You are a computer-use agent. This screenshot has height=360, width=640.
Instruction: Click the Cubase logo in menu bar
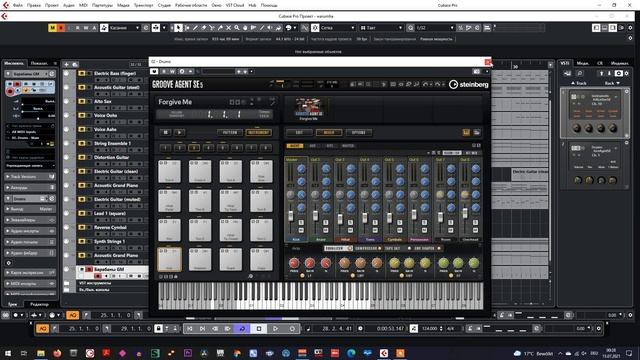[6, 5]
